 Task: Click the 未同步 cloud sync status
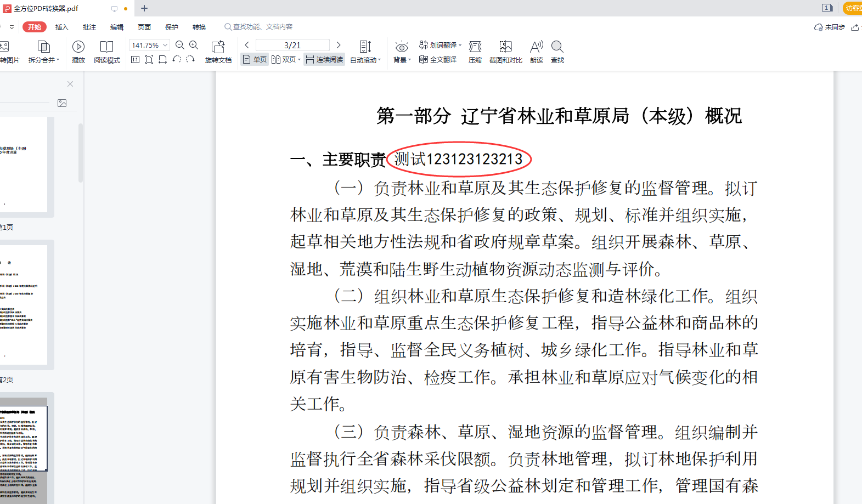(x=830, y=27)
